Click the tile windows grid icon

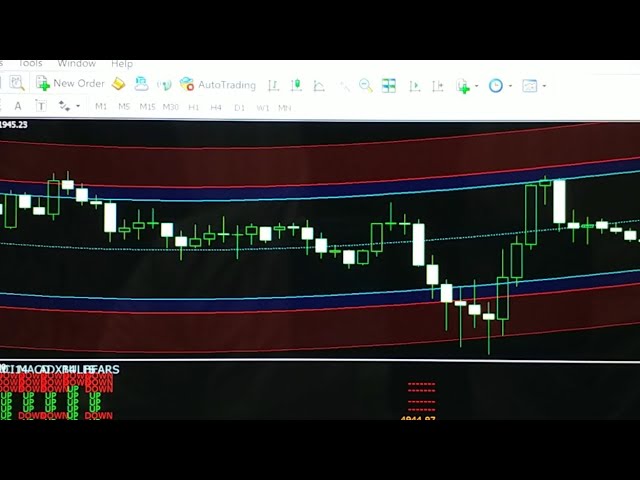(389, 86)
